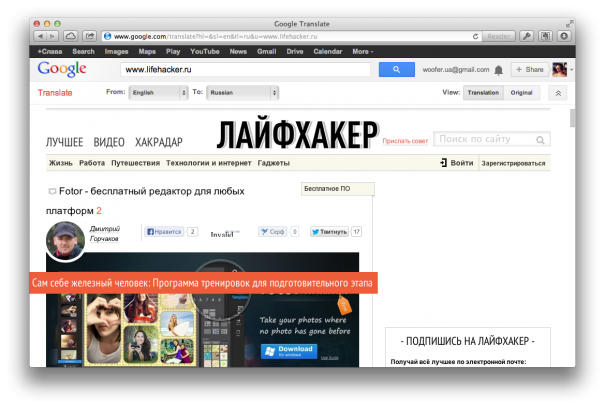The width and height of the screenshot is (605, 408).
Task: Click the Серф share button
Action: tap(273, 232)
